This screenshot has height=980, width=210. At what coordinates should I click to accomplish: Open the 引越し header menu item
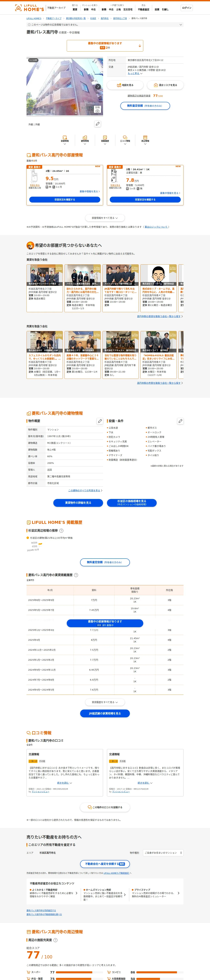(165, 9)
